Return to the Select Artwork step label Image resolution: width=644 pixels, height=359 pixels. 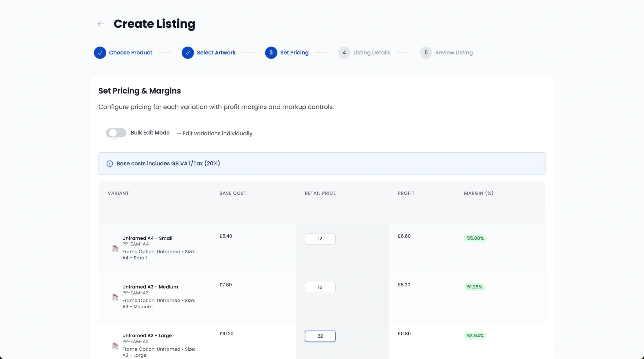[x=216, y=53]
